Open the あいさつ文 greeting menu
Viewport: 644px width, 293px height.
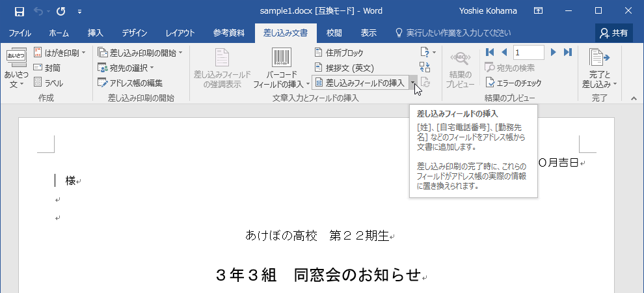tap(16, 68)
